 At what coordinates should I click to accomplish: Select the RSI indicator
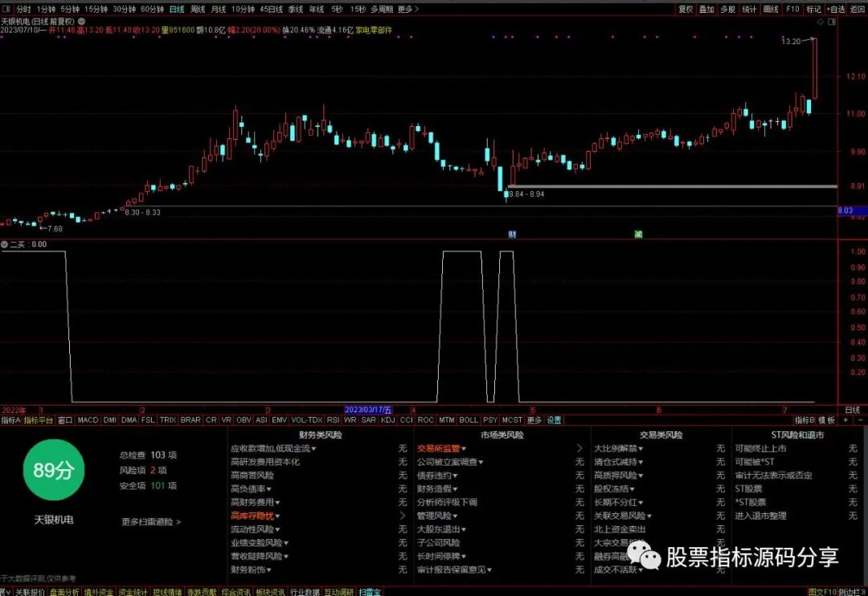click(333, 420)
